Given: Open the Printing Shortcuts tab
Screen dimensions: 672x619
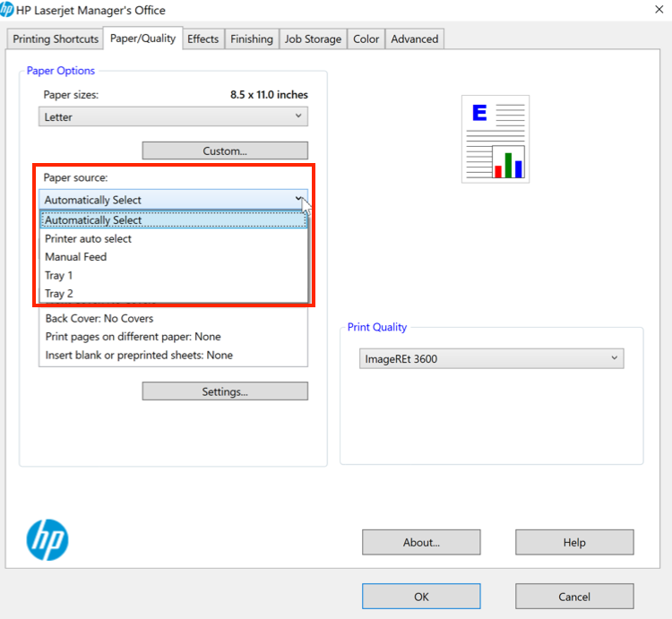Looking at the screenshot, I should tap(56, 39).
